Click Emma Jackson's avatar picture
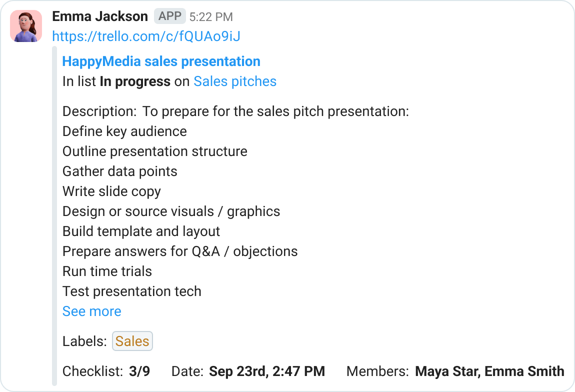 [26, 26]
